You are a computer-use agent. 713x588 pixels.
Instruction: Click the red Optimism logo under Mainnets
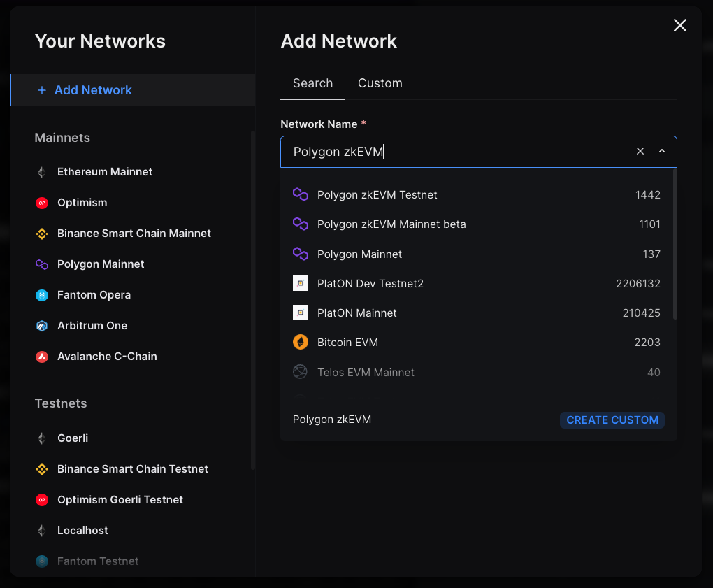tap(42, 203)
